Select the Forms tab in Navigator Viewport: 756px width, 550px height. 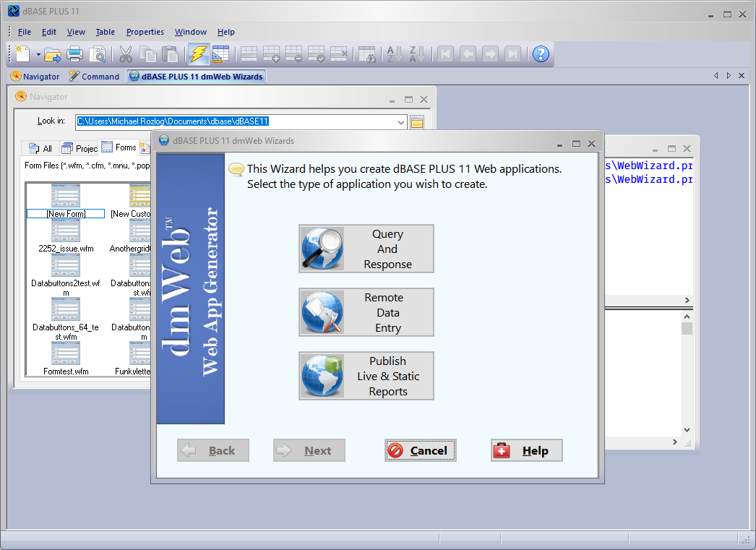pos(119,147)
